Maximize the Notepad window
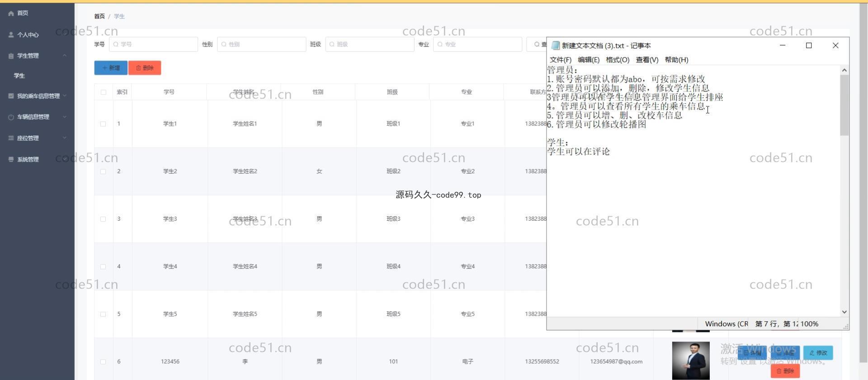Screen dimensions: 868x380 pos(809,46)
